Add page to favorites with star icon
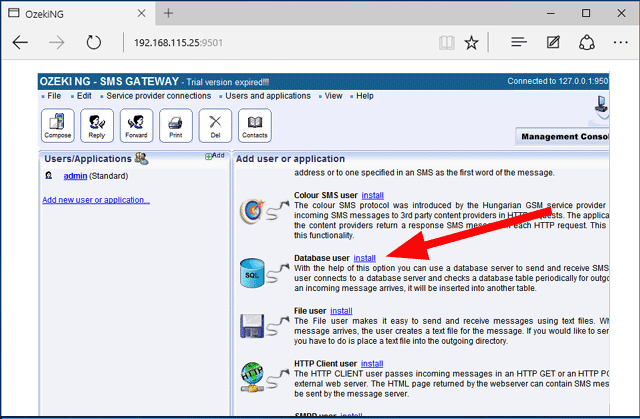 click(x=471, y=42)
